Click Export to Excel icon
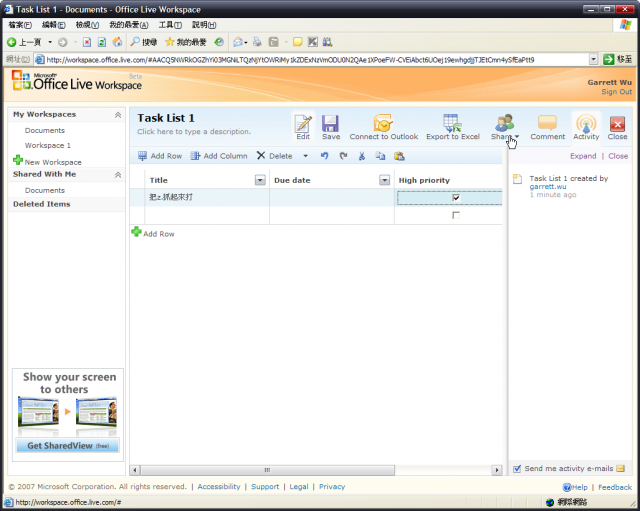This screenshot has width=640, height=511. pyautogui.click(x=452, y=123)
